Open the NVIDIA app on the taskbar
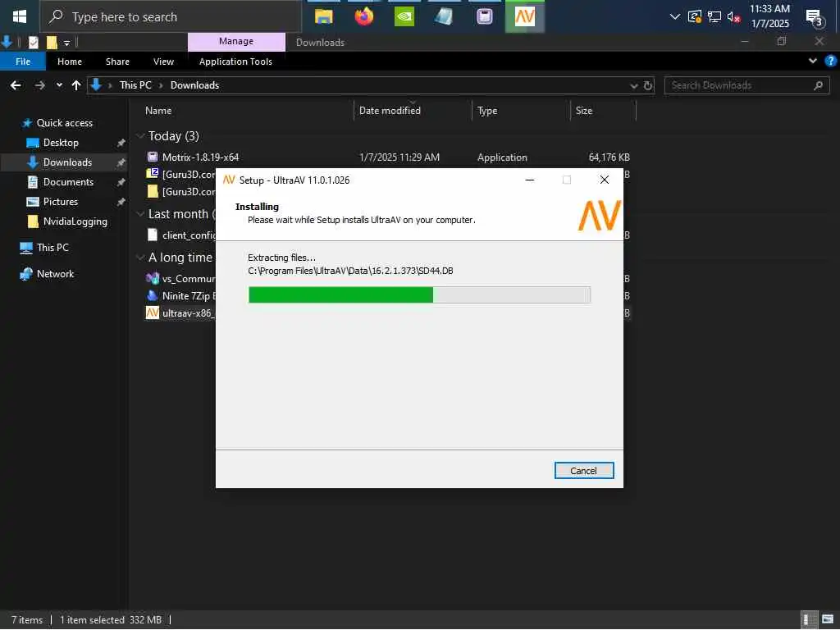 click(404, 16)
